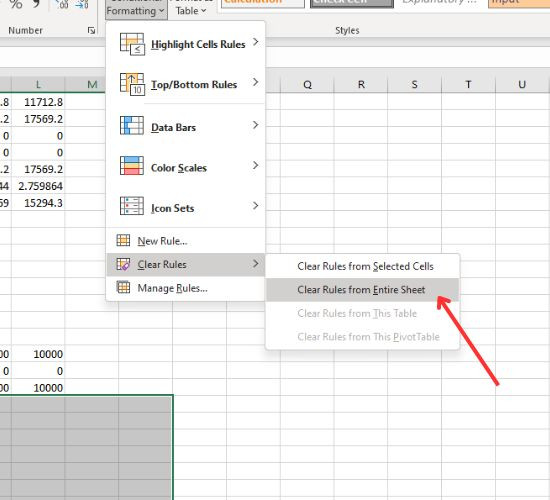Choose Clear Rules from Selected Cells
Image resolution: width=550 pixels, height=500 pixels.
[x=363, y=266]
